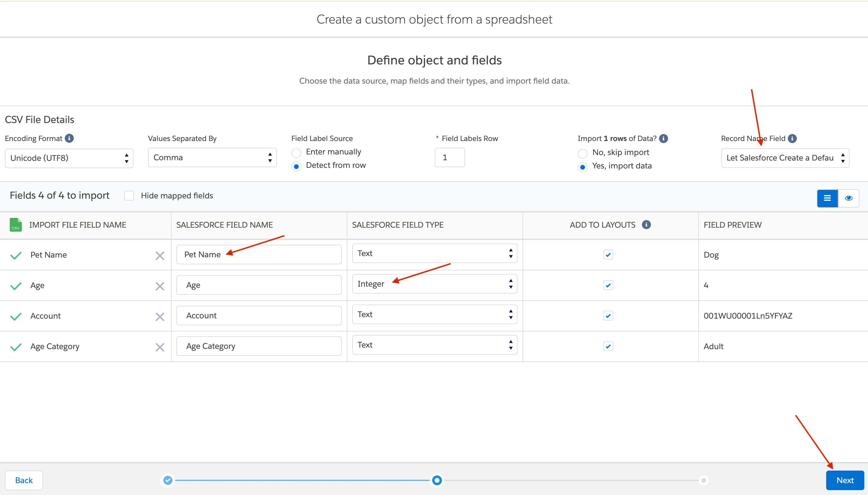868x495 pixels.
Task: Uncheck Add to Layouts for Age
Action: click(608, 285)
